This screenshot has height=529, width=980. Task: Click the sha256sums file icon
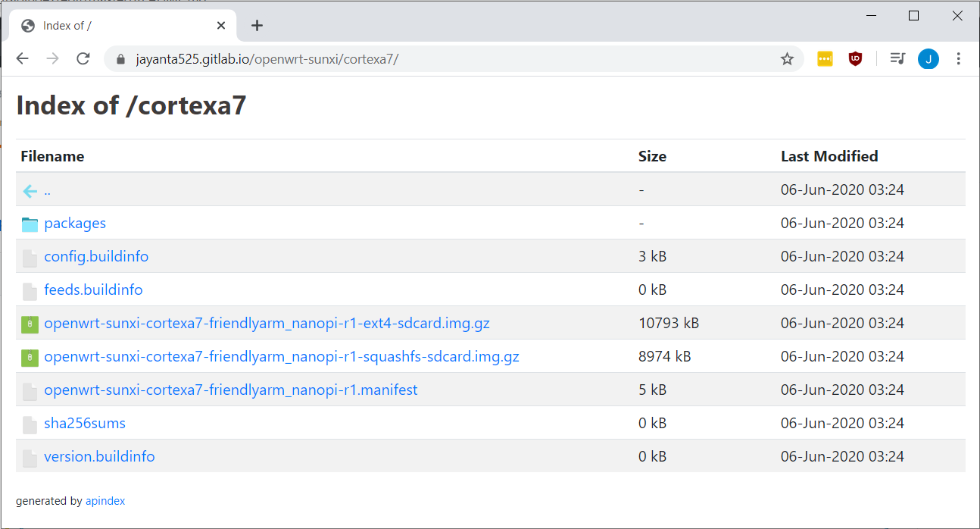tap(30, 424)
